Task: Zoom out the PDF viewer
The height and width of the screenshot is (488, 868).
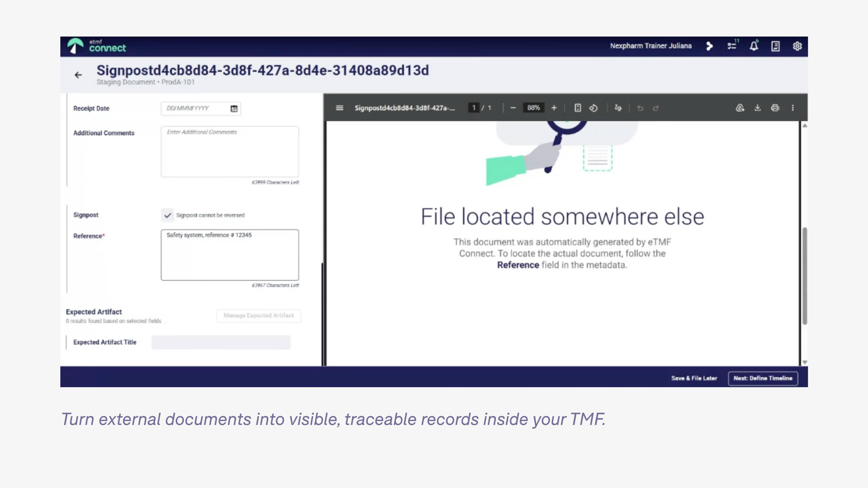Action: tap(513, 108)
